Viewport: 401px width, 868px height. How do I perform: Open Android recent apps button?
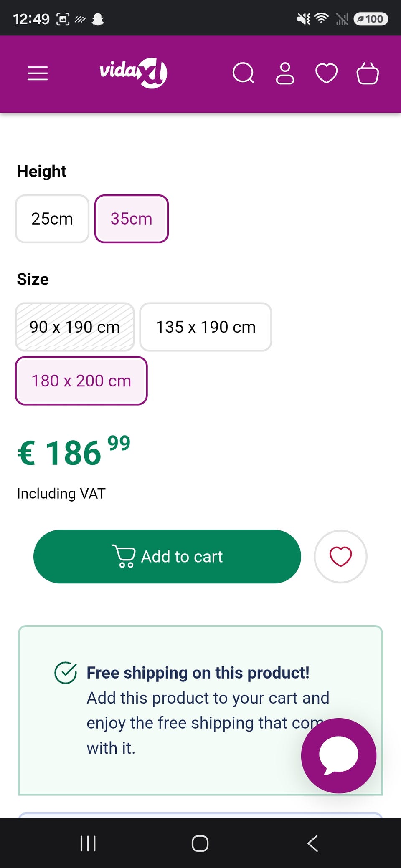tap(88, 843)
